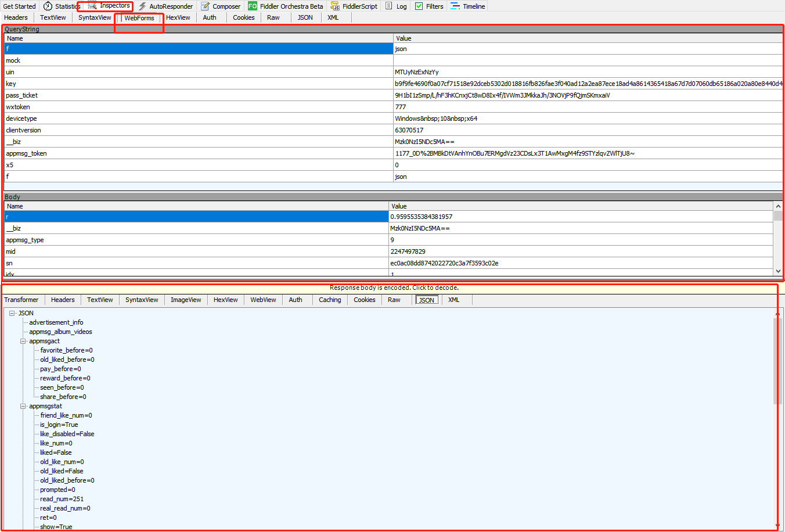Screen dimensions: 785x532
Task: Select is_login=True tree item
Action: click(59, 425)
